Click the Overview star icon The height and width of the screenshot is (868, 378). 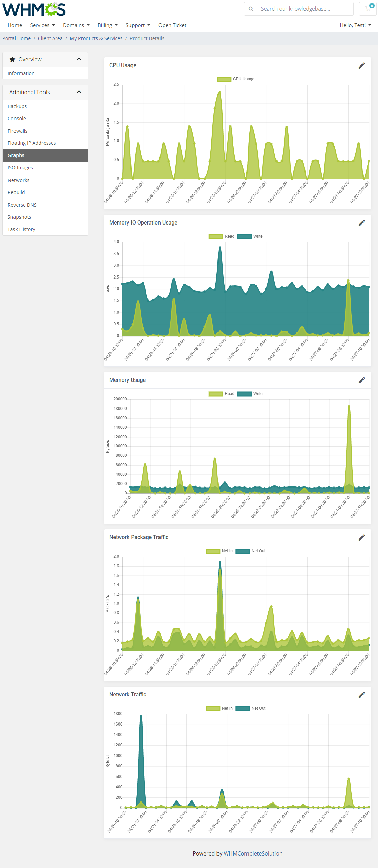12,59
